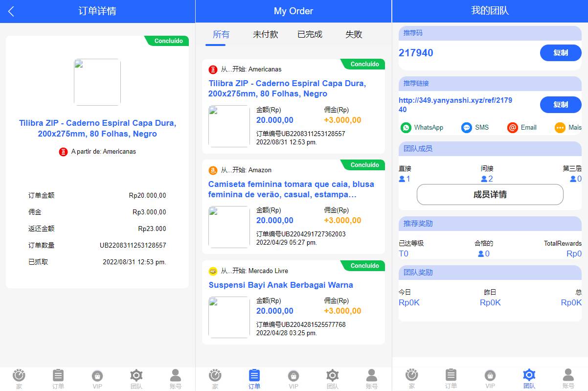
Task: Tap the highlighted 团队 gear icon in bottom navigation
Action: [529, 376]
